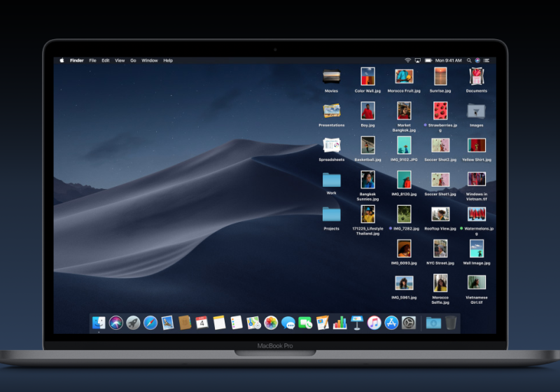Select the Presentations stack on desktop
The height and width of the screenshot is (392, 560).
pos(331,111)
